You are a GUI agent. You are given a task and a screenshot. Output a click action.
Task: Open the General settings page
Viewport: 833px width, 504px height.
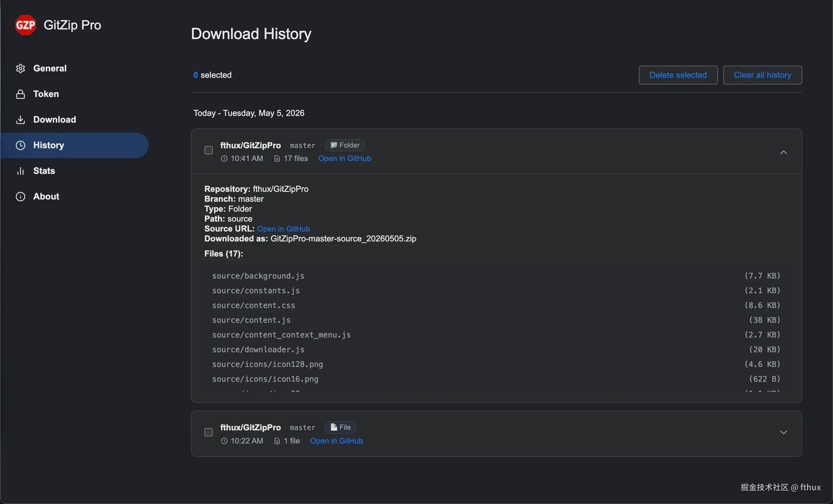pyautogui.click(x=74, y=69)
